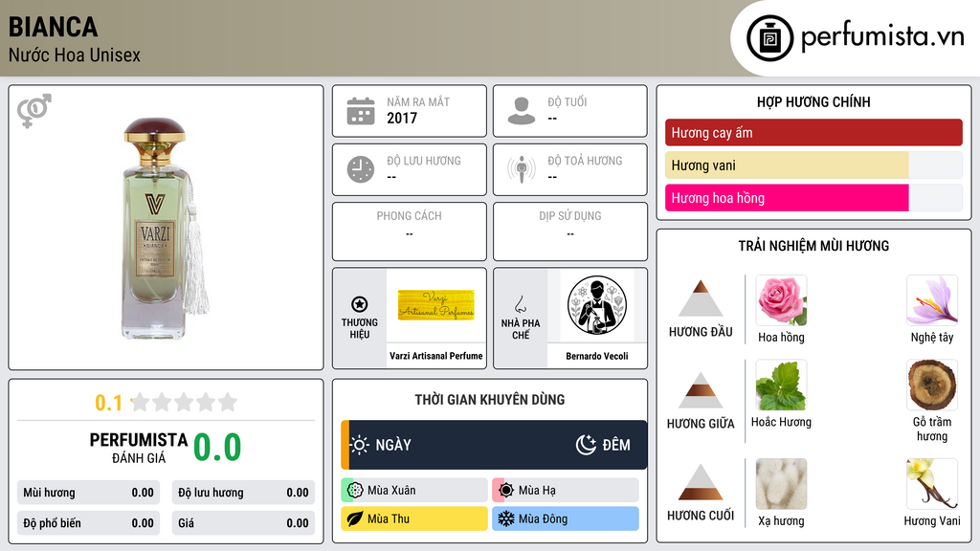This screenshot has width=980, height=551.
Task: Click the moon icon next to Đêm
Action: pyautogui.click(x=586, y=445)
